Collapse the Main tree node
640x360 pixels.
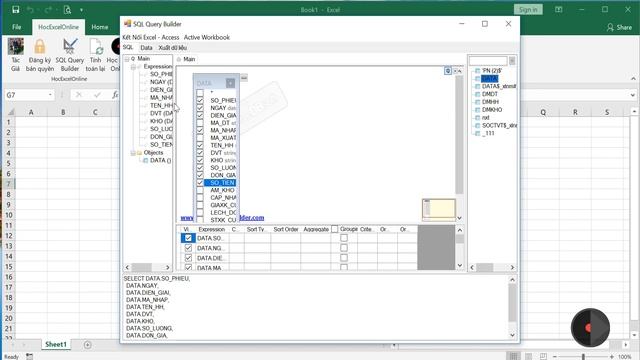pos(127,59)
